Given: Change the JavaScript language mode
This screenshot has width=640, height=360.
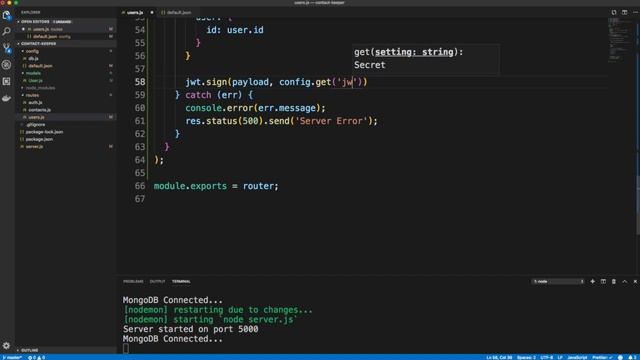Looking at the screenshot, I should point(577,357).
